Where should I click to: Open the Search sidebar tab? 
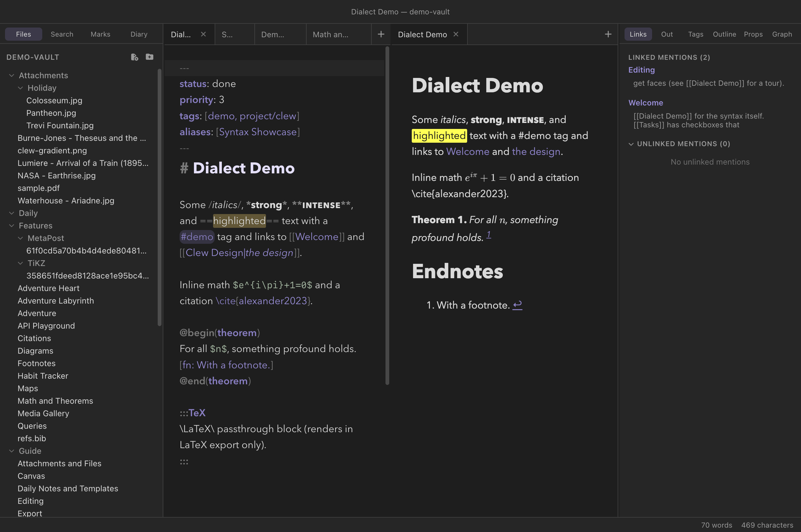point(62,34)
